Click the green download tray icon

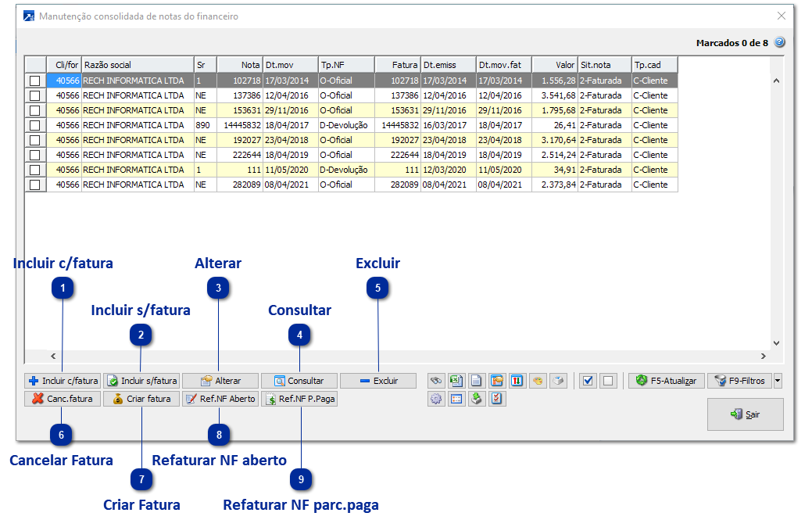click(477, 400)
